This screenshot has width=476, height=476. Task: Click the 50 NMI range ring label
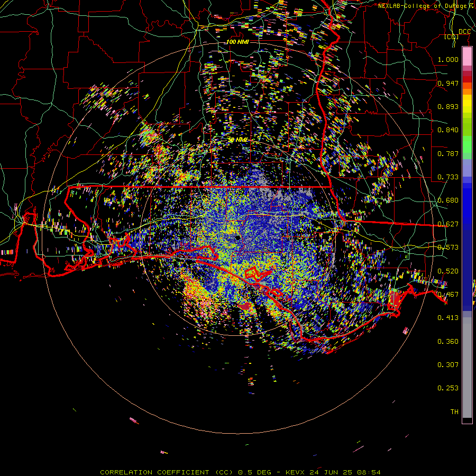point(237,140)
